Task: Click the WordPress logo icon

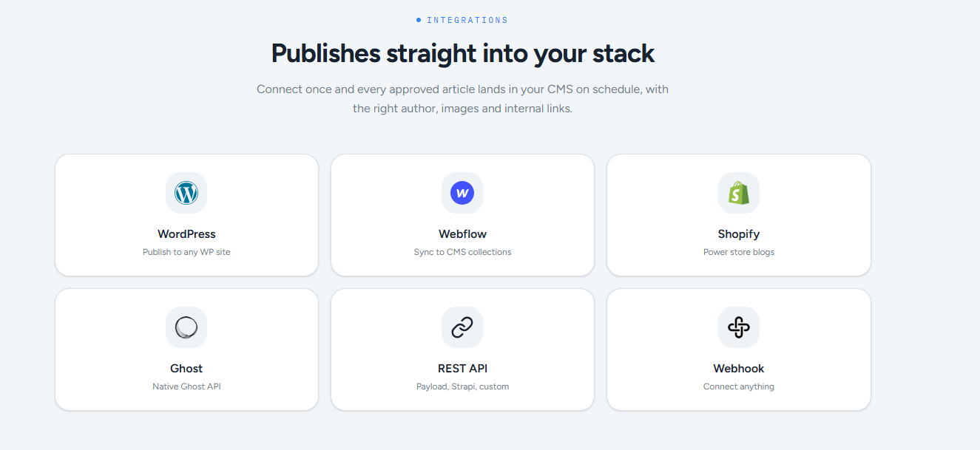Action: (x=186, y=194)
